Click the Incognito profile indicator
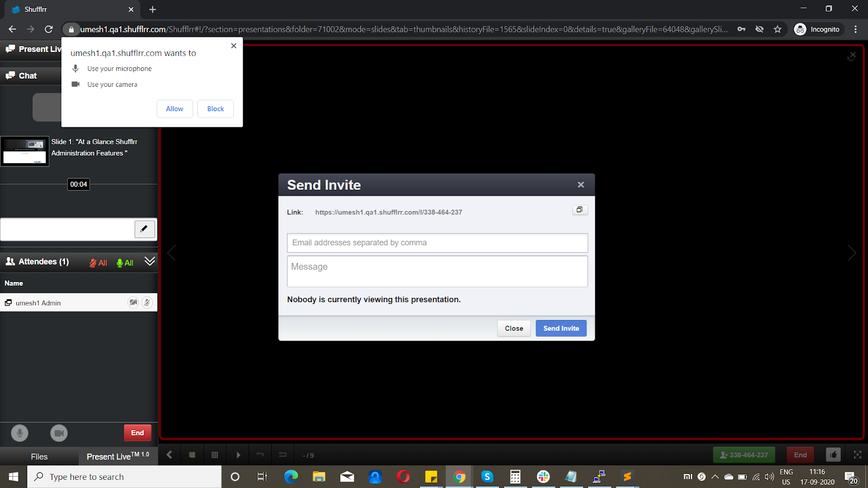Screen dimensions: 868x488 (817, 29)
